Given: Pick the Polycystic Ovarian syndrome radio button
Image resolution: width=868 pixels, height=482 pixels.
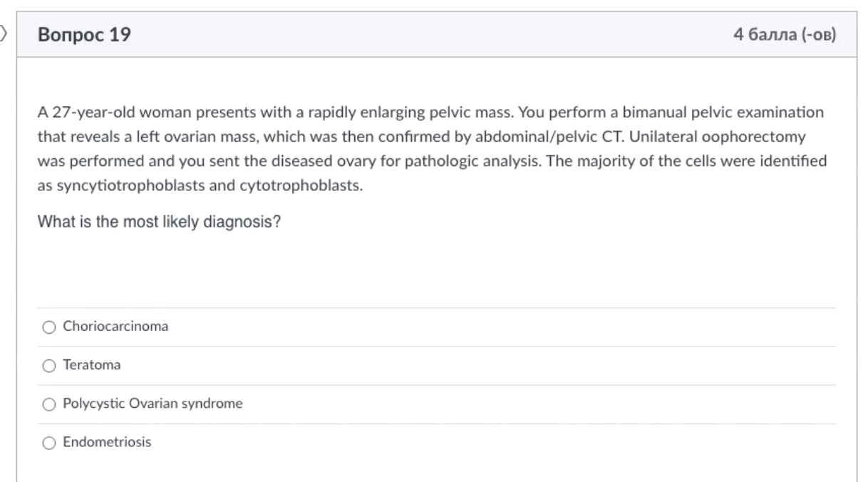Looking at the screenshot, I should (48, 404).
